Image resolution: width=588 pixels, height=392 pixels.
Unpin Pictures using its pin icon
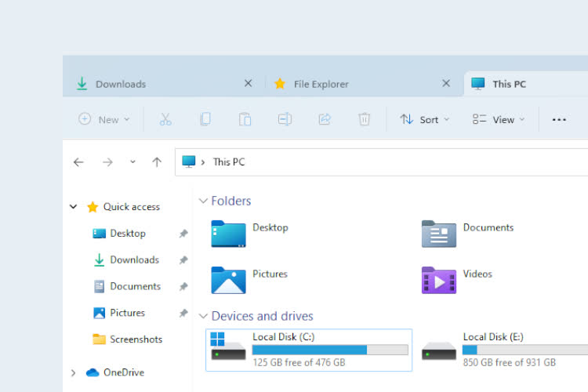[183, 313]
